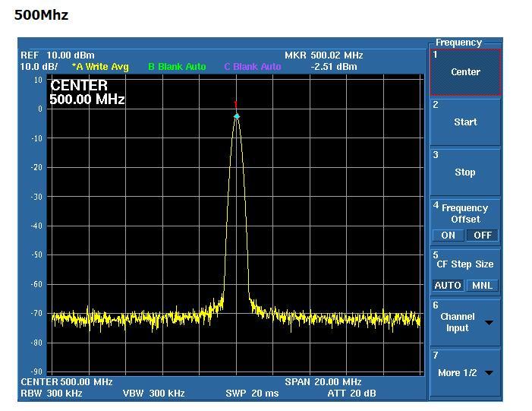Click the -2.51 dBm marker level

tap(334, 67)
